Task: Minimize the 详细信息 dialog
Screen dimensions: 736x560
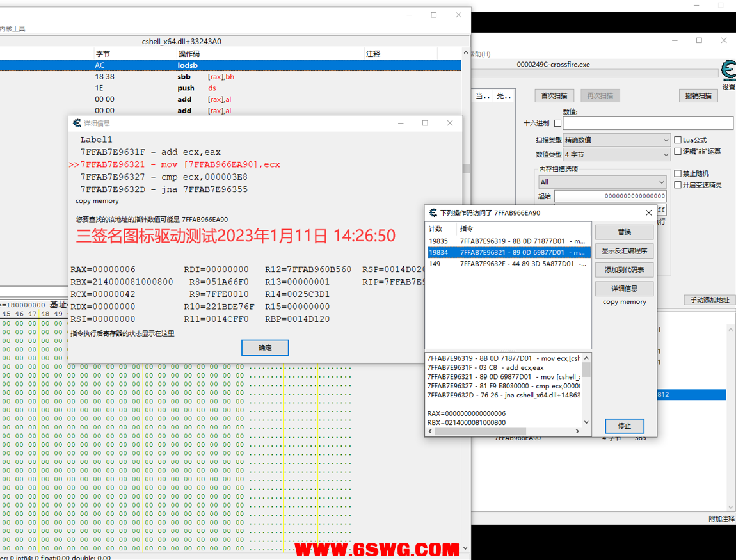Action: coord(401,123)
